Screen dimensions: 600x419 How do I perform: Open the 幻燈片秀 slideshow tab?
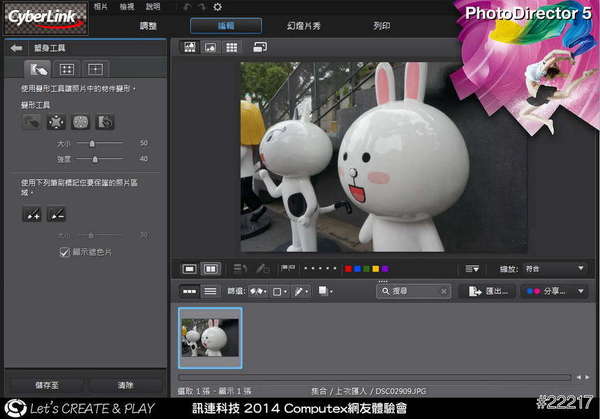pos(302,25)
